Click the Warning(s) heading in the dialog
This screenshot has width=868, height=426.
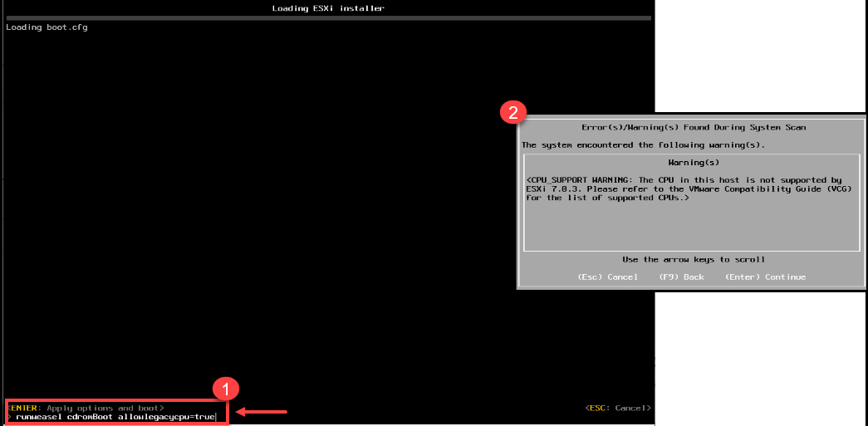coord(694,163)
